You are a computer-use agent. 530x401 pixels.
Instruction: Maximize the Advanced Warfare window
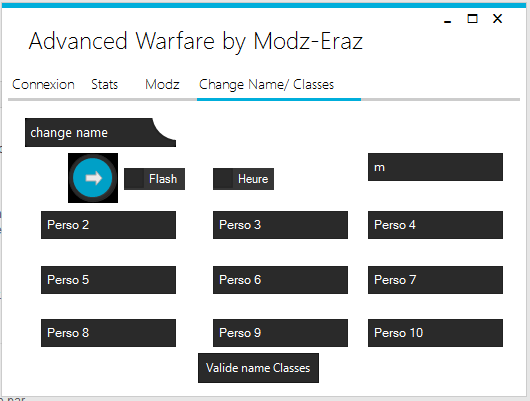point(473,19)
